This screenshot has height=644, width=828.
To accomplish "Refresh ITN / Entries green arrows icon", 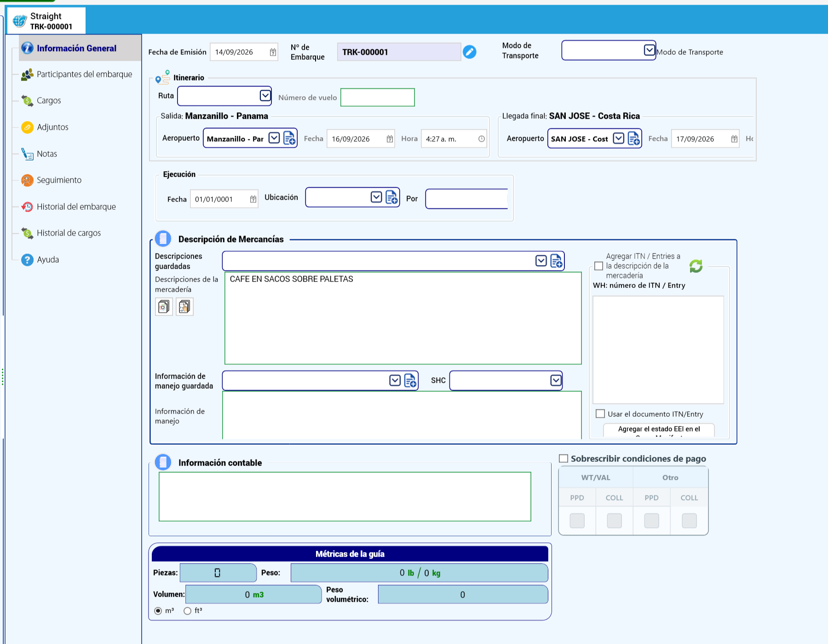I will [696, 266].
